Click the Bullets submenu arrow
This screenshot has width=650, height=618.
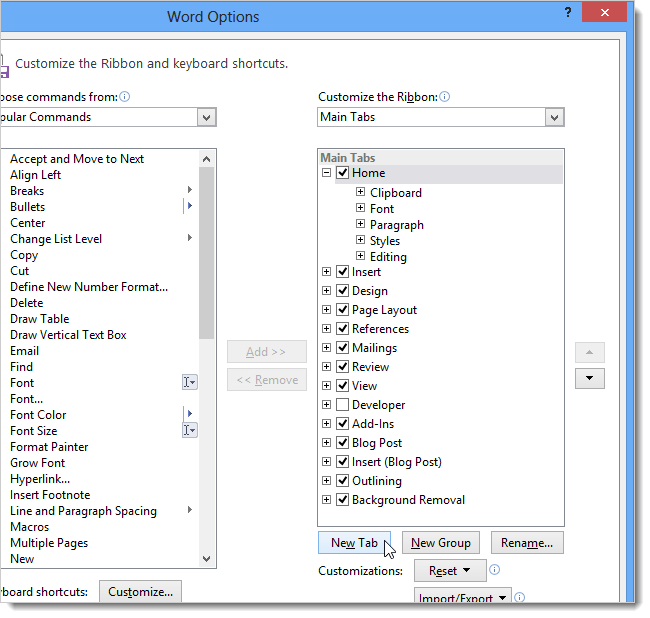[190, 206]
